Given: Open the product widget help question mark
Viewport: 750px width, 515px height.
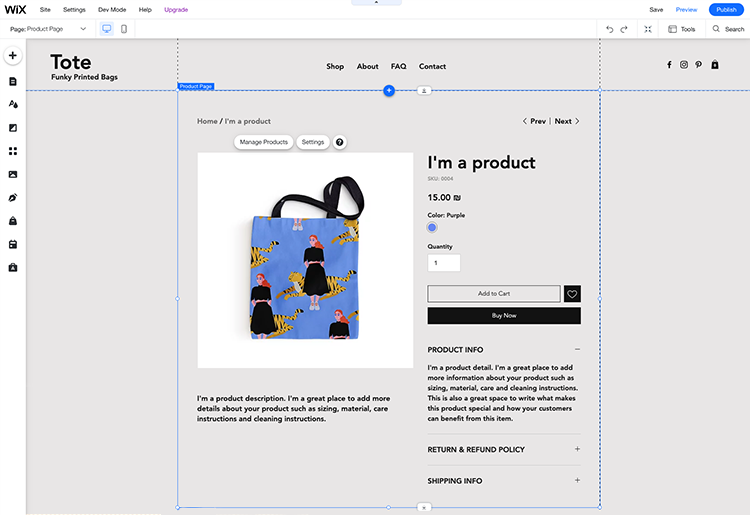Looking at the screenshot, I should [340, 142].
